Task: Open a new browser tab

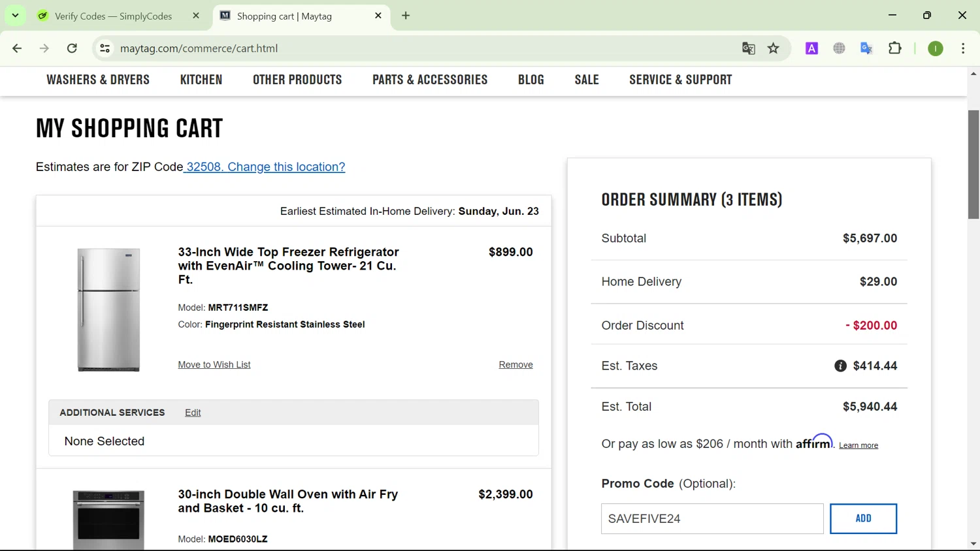Action: 406,16
